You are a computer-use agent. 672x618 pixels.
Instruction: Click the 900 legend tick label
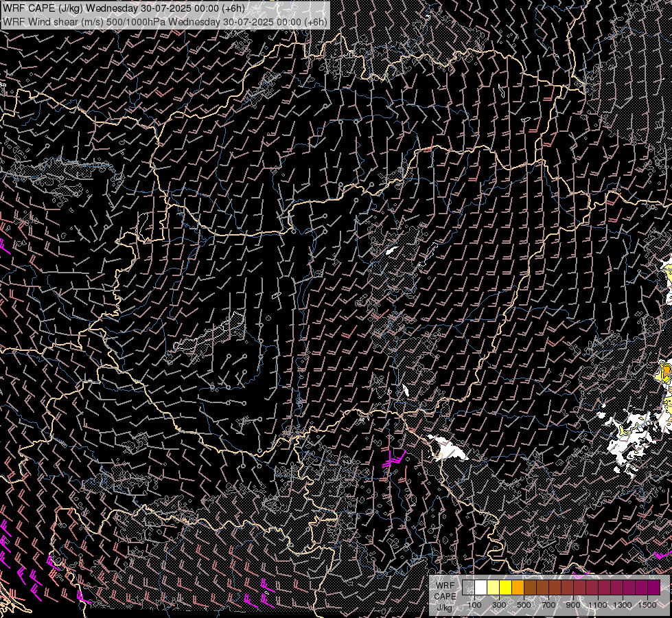coord(573,605)
